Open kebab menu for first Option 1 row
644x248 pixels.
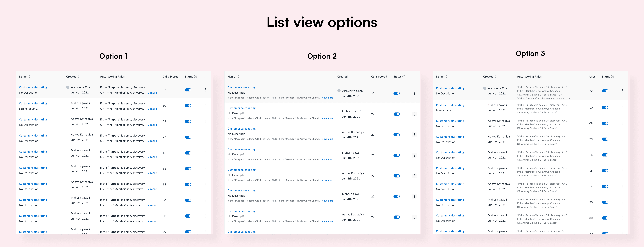tap(206, 90)
